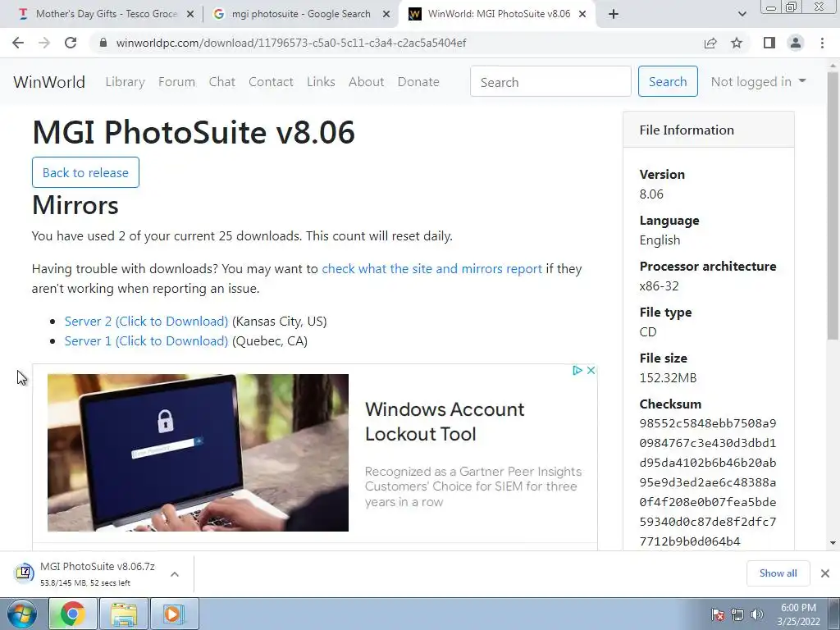Open Windows Explorer from taskbar
840x630 pixels.
(x=124, y=614)
